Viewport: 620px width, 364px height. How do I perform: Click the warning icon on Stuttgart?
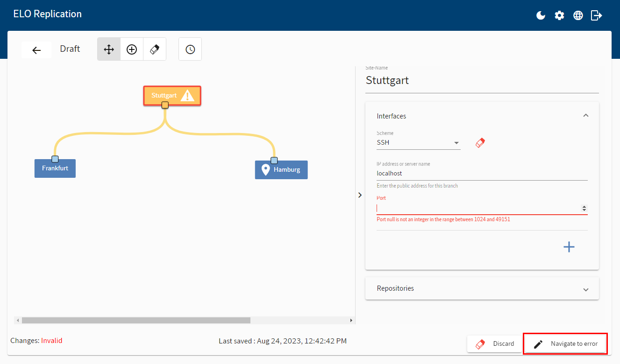coord(187,96)
